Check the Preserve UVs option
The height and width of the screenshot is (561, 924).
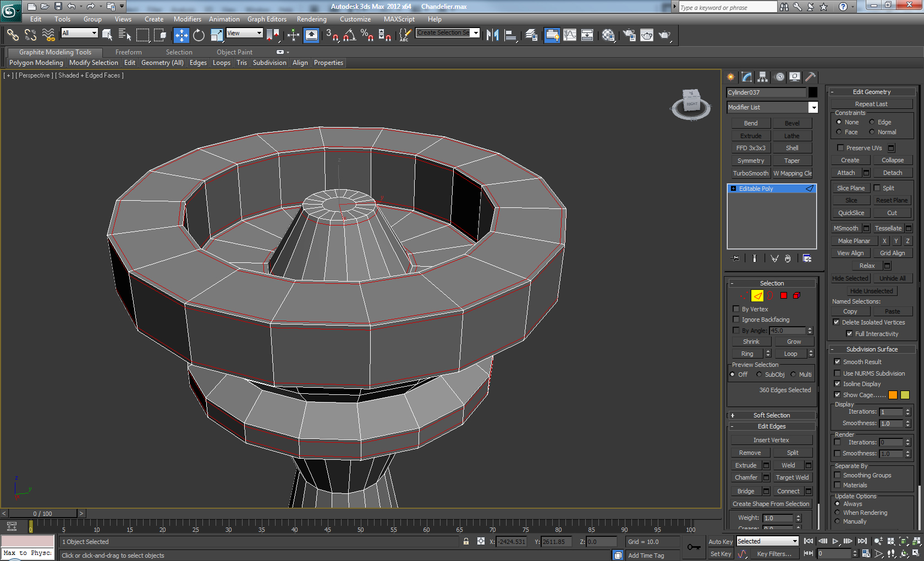click(840, 148)
